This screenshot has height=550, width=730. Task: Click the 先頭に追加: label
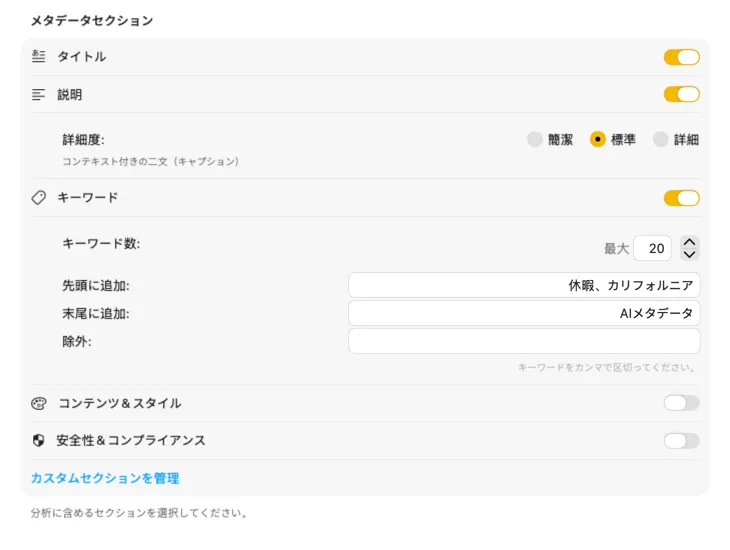click(96, 285)
